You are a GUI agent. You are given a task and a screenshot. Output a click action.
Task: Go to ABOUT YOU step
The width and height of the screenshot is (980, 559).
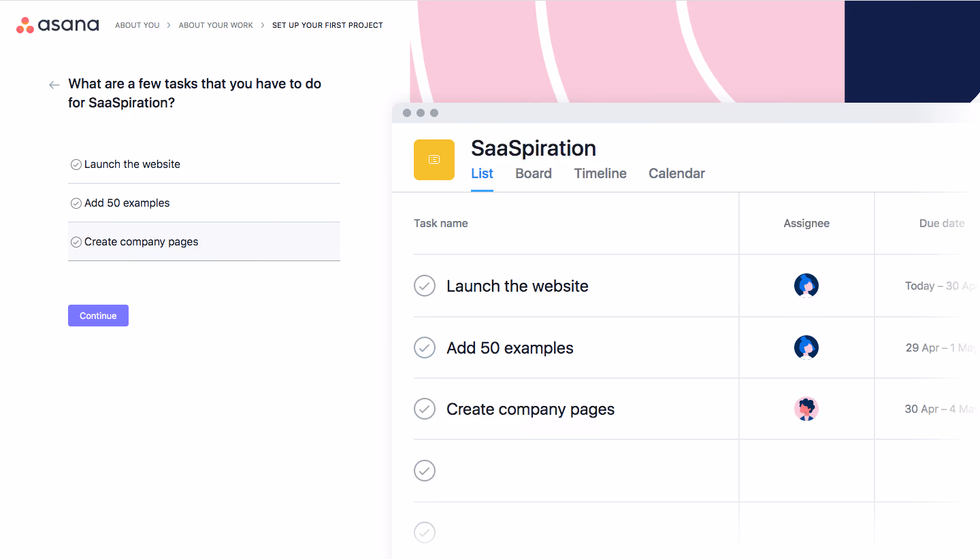[137, 25]
